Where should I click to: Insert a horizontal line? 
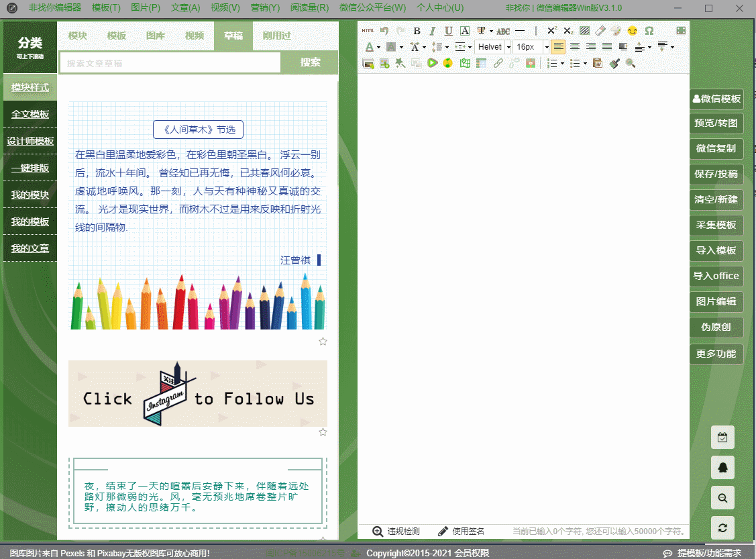click(x=520, y=31)
